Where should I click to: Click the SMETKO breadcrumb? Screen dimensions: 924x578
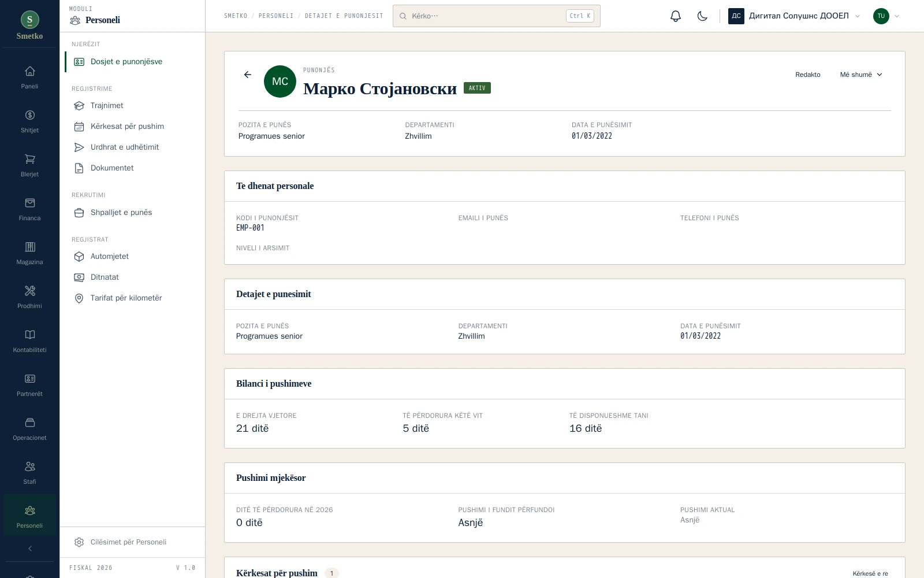[x=236, y=16]
